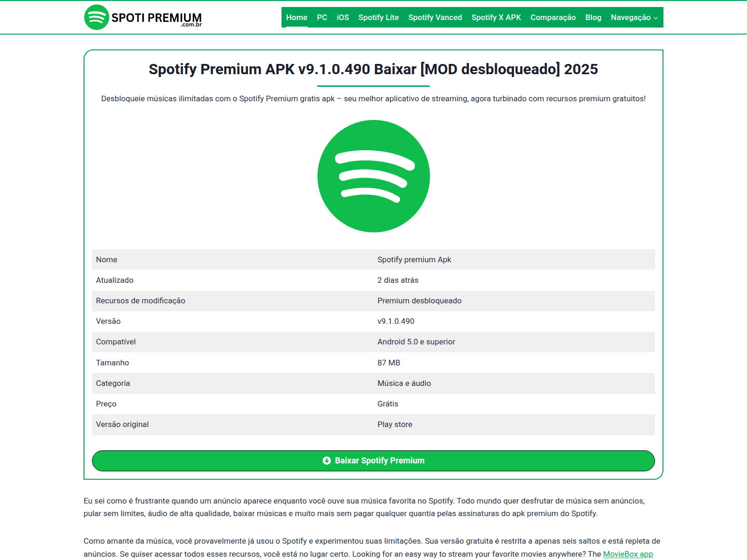Screen dimensions: 747x560
Task: Open the Comparação menu item
Action: click(553, 17)
